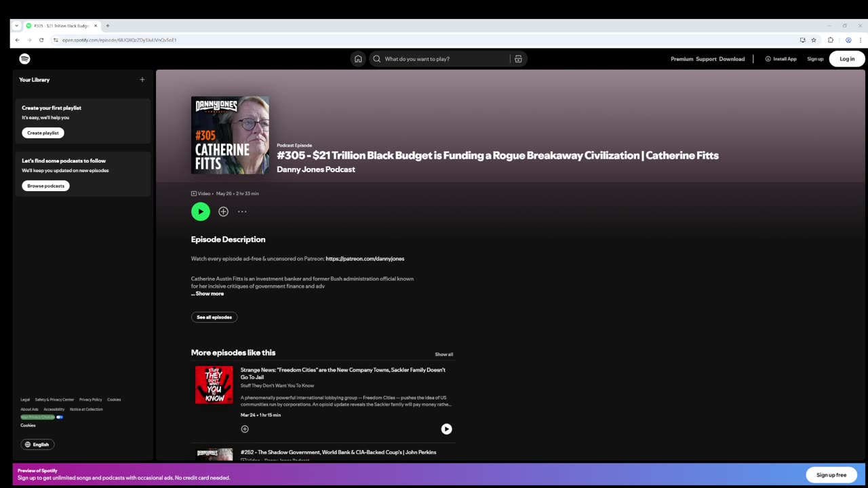Go to Spotify Home via house icon
The image size is (868, 488).
coord(358,59)
